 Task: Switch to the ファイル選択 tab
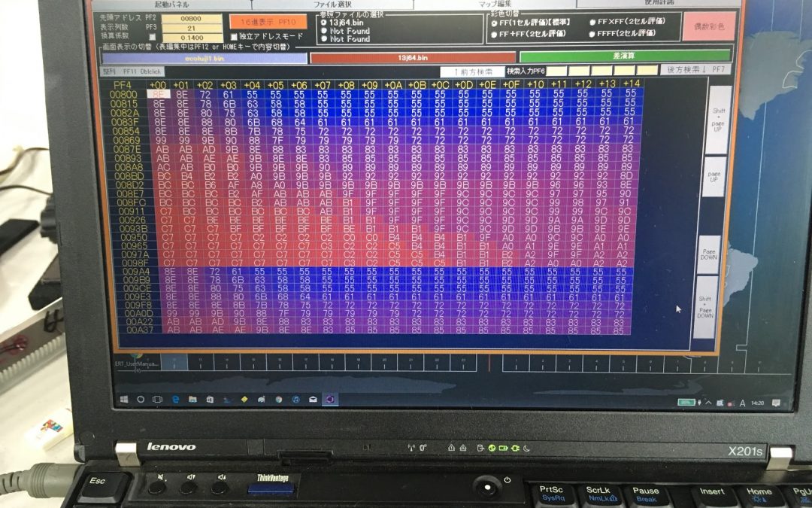click(x=332, y=5)
